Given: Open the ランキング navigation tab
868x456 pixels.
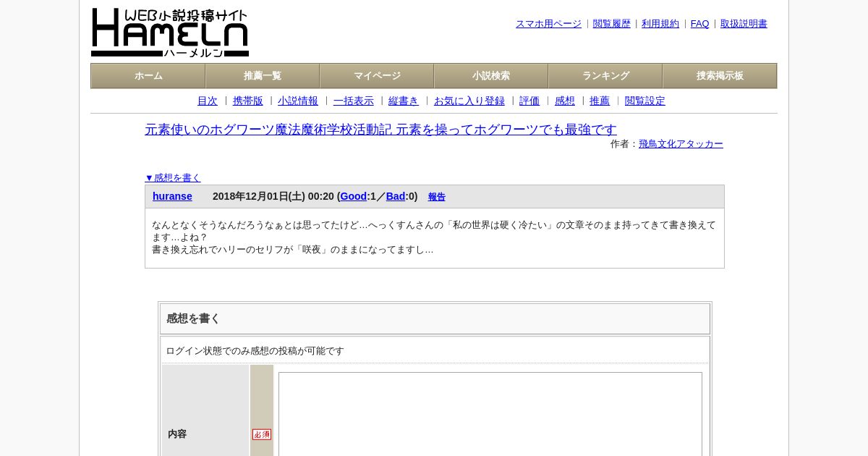Looking at the screenshot, I should 605,76.
